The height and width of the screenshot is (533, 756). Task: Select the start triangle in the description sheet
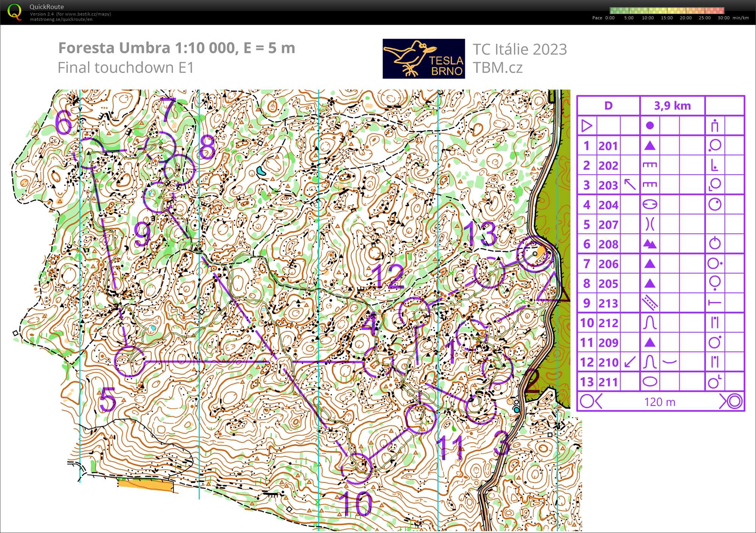(x=587, y=126)
